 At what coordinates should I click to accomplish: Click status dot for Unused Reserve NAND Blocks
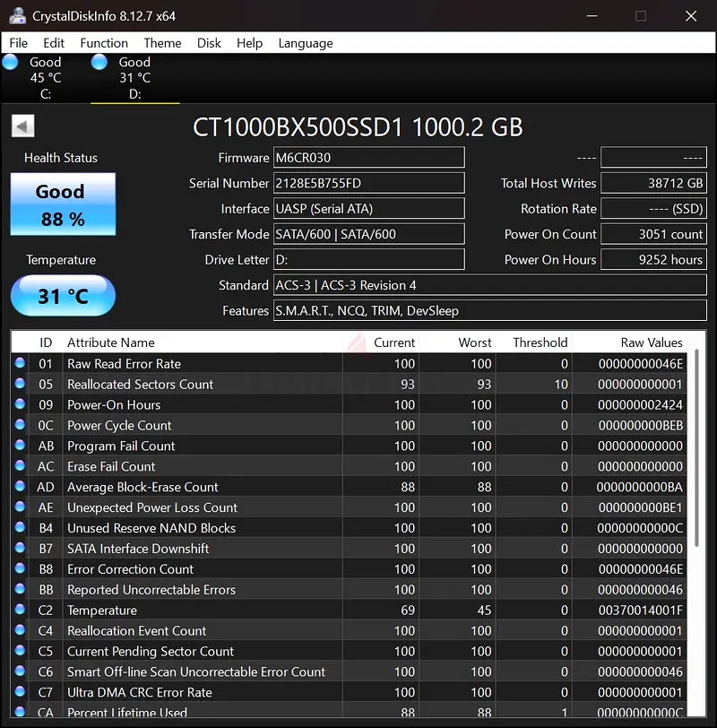pyautogui.click(x=20, y=527)
